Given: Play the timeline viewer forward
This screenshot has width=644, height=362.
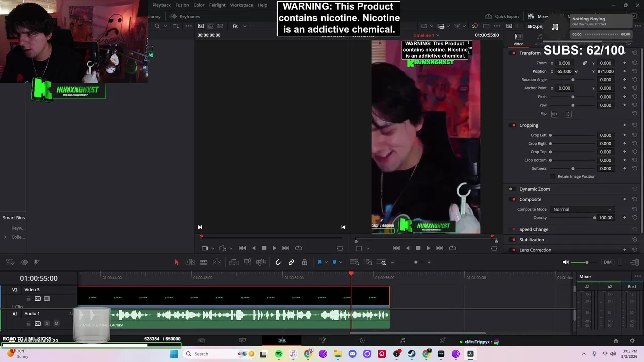Looking at the screenshot, I should coord(428,248).
